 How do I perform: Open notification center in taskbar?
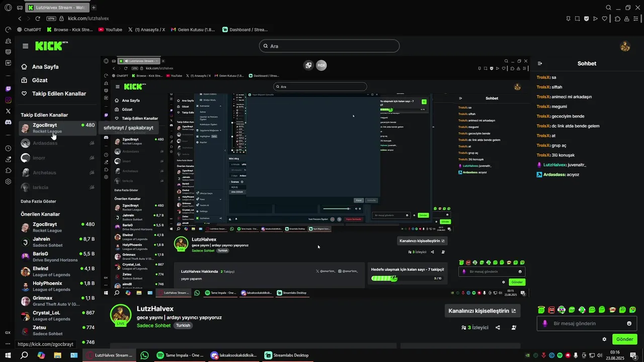pos(633,355)
